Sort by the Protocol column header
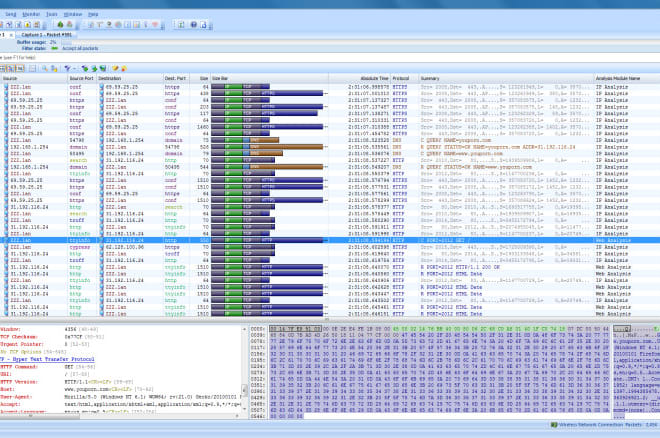 [405, 78]
